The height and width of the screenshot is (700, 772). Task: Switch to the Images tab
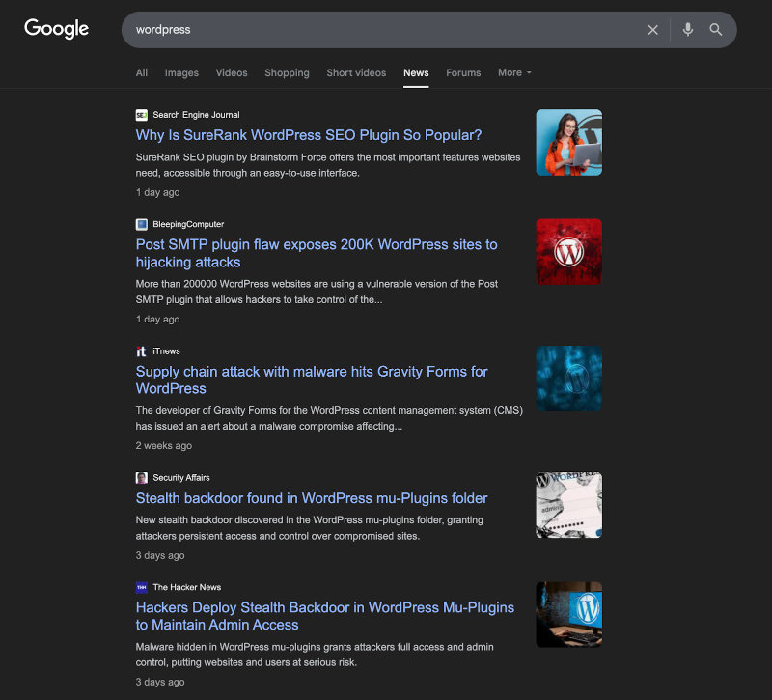click(181, 73)
